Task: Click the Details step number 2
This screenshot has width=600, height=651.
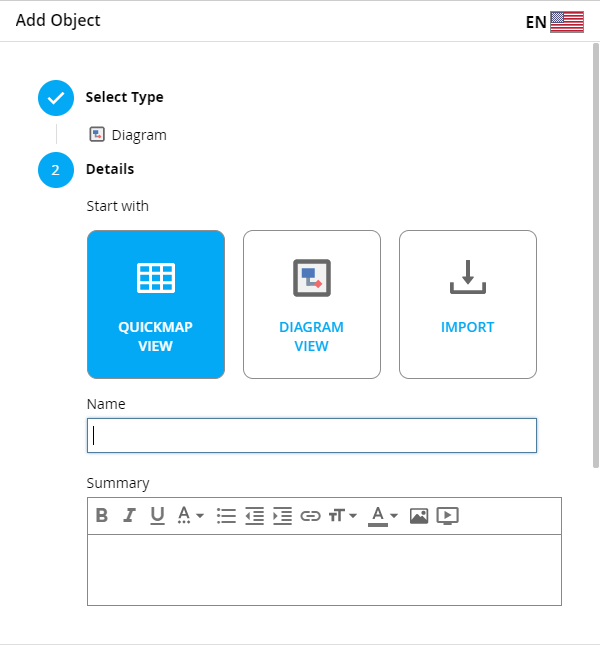Action: click(56, 170)
